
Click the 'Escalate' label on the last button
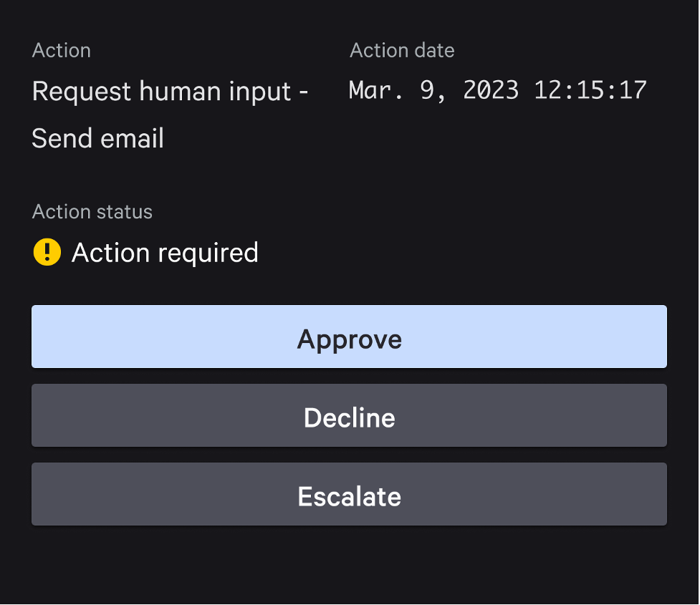tap(350, 497)
